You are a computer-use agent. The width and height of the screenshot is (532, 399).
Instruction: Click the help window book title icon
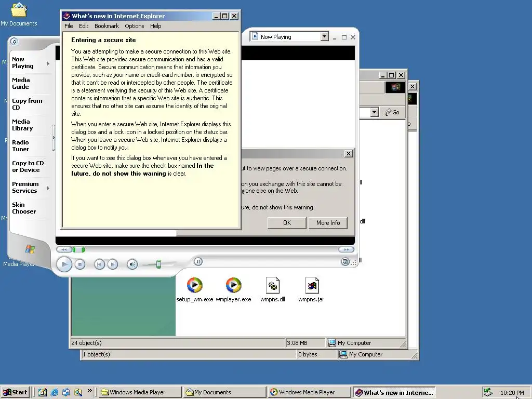tap(66, 16)
